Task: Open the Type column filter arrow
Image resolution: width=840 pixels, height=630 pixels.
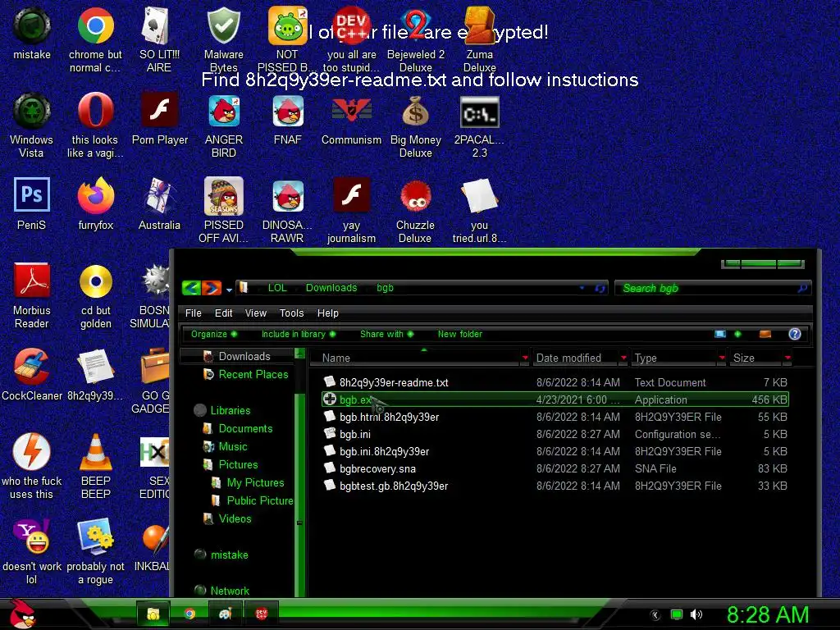Action: (722, 358)
